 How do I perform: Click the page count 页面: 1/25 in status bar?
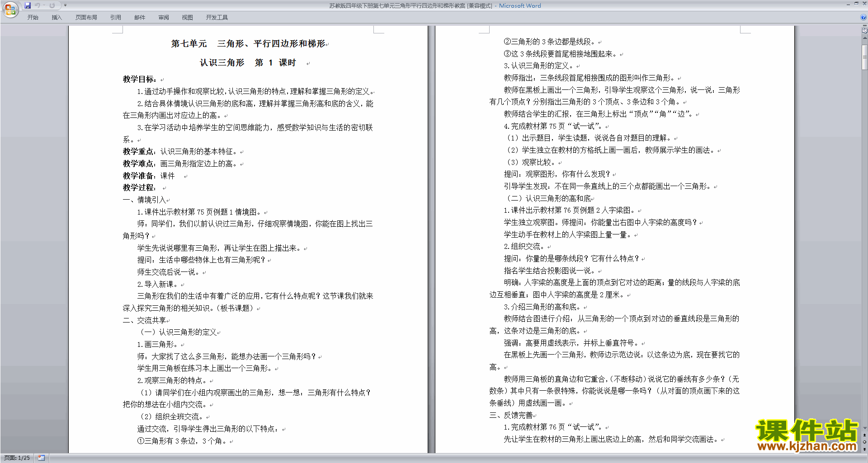17,458
